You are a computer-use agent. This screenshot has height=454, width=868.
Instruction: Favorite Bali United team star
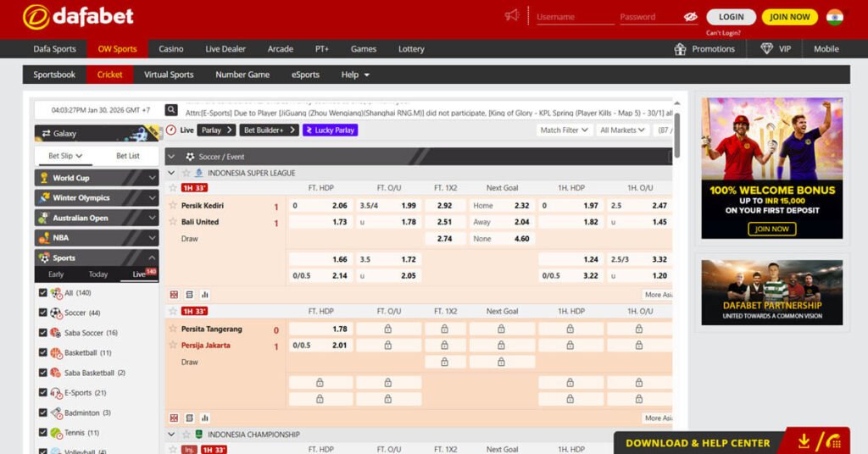coord(173,222)
